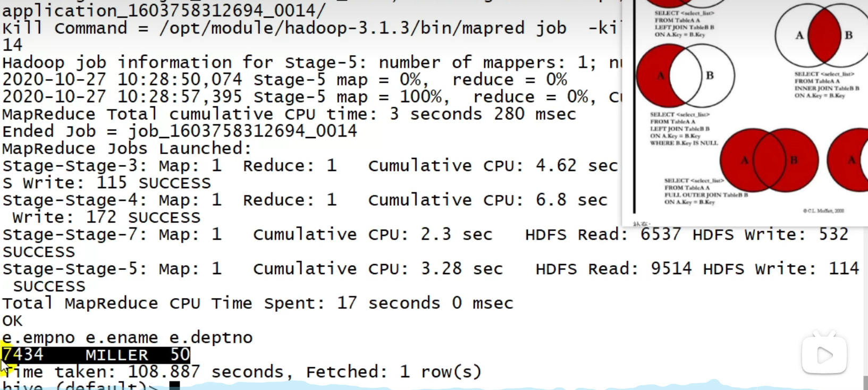Click the "Total MapReduce CPU Time Spent" line
This screenshot has width=868, height=390.
click(258, 303)
